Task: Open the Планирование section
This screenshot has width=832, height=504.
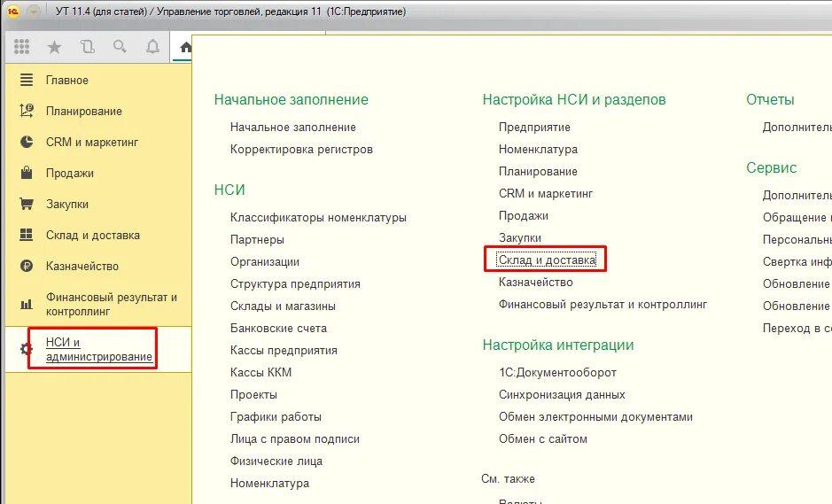Action: click(84, 111)
